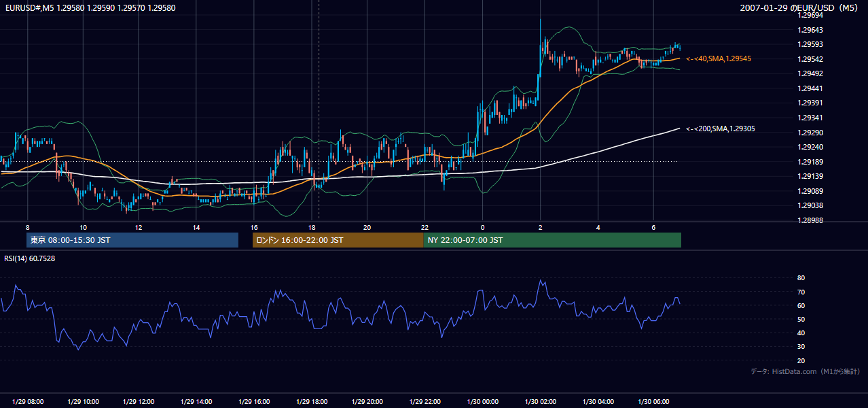Select the 1/30 02:00 date label
The width and height of the screenshot is (868, 408).
(x=541, y=401)
